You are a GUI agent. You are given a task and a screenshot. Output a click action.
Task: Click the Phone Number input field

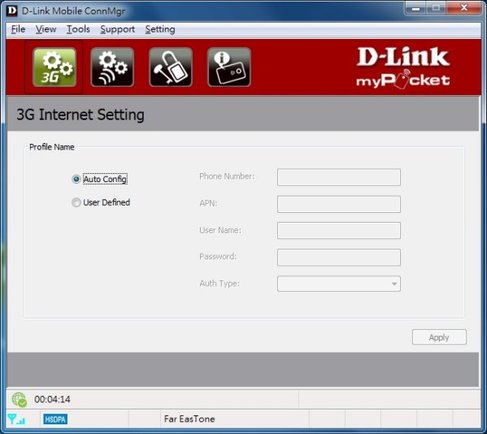pyautogui.click(x=339, y=177)
